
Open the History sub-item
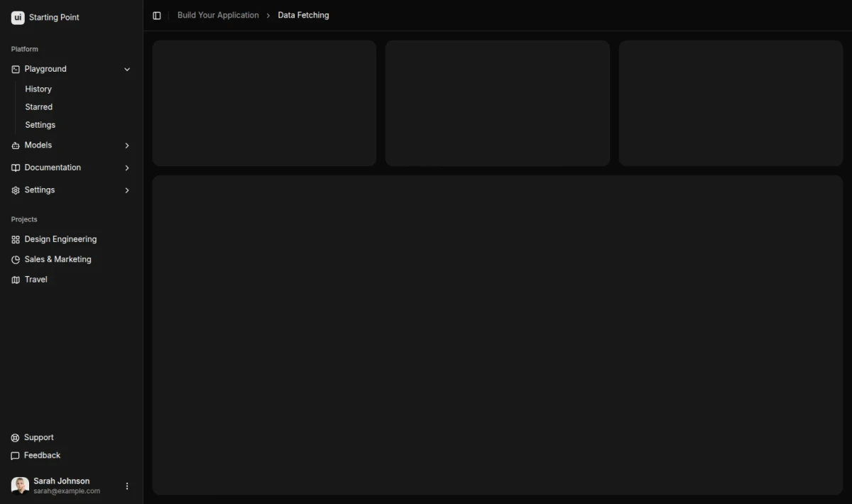click(x=38, y=89)
